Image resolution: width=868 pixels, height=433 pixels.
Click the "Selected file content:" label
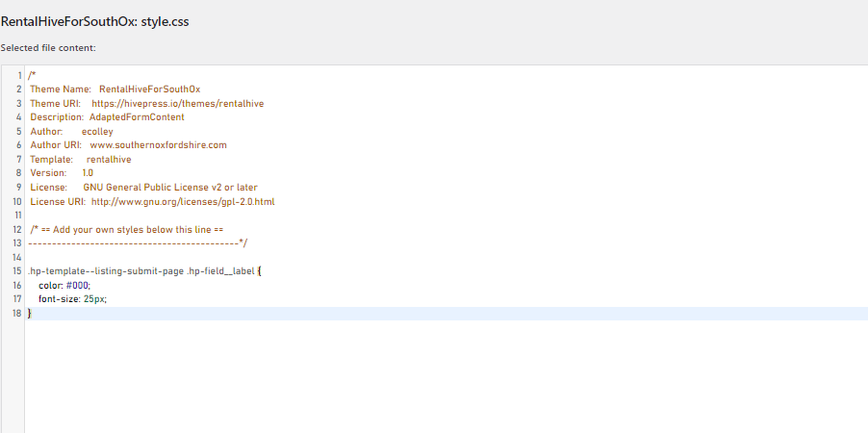tap(48, 47)
